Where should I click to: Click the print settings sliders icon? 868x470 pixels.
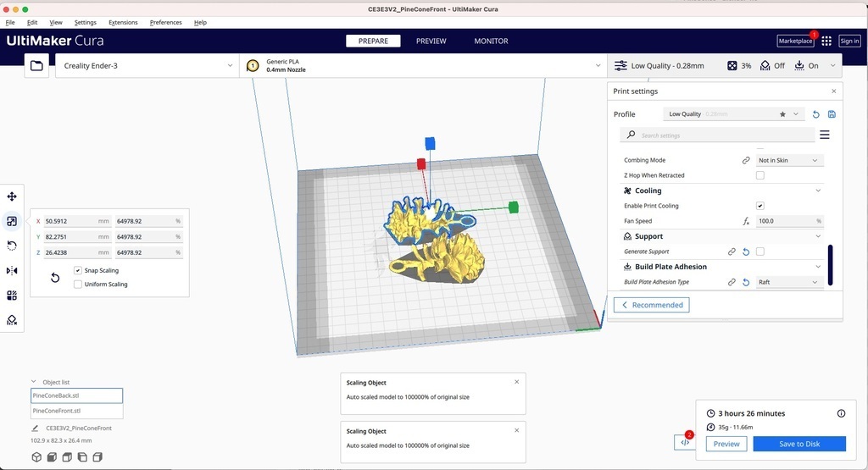click(620, 65)
